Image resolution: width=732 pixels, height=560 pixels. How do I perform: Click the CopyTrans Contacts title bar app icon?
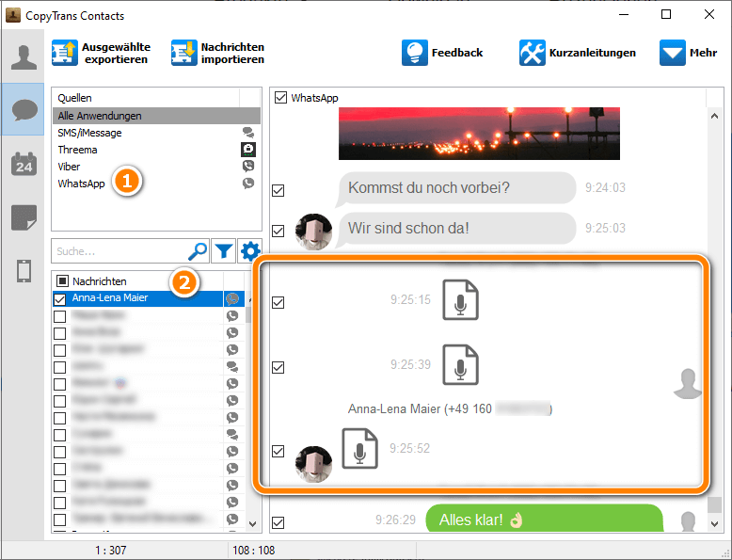(x=13, y=15)
